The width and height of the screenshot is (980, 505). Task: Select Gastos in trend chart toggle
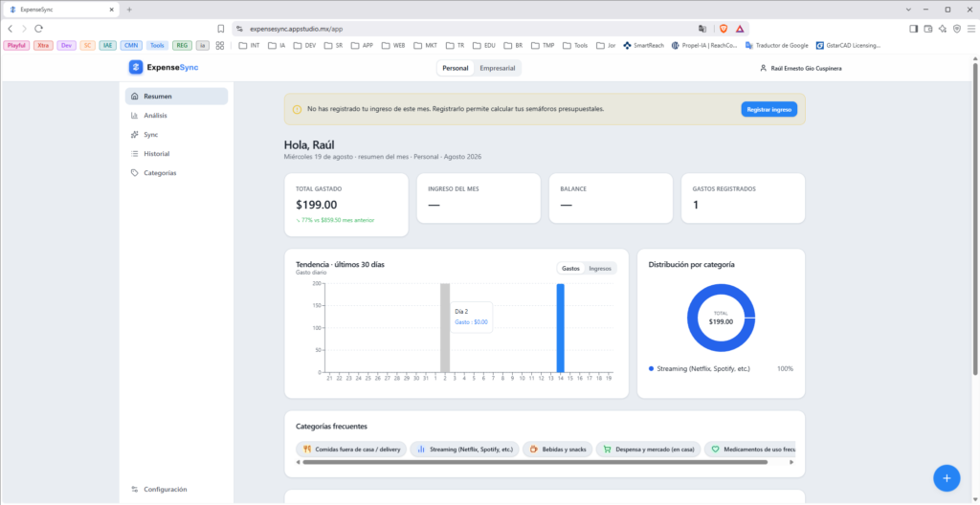570,268
